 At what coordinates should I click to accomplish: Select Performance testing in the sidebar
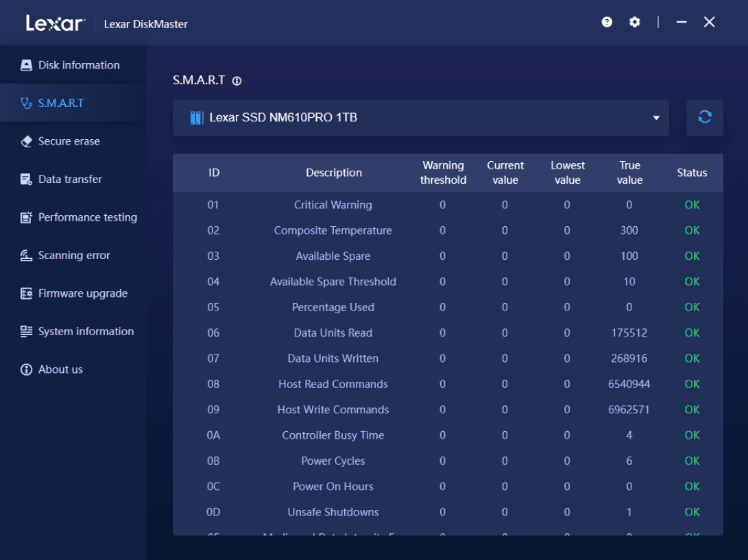point(73,217)
